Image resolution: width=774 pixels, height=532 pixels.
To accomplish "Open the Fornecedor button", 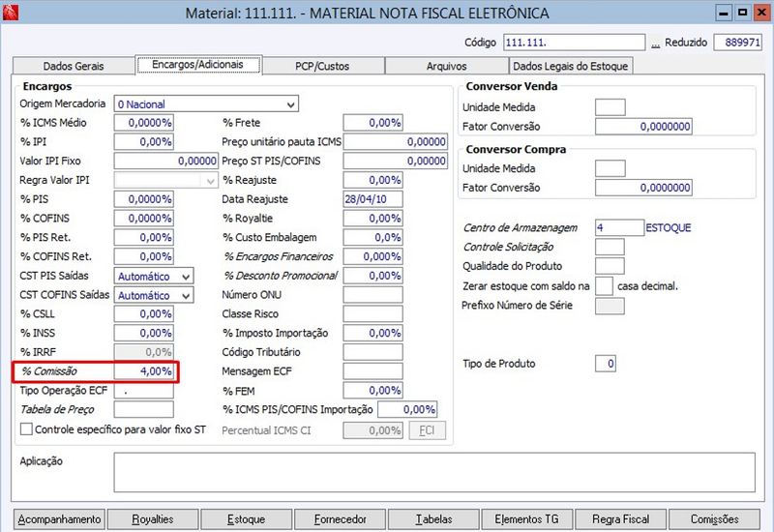I will [341, 519].
